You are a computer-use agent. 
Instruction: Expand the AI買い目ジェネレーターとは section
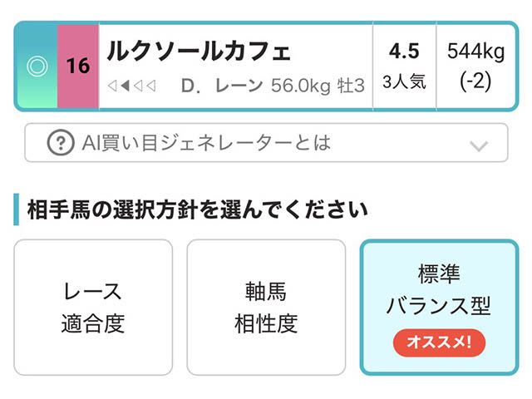tap(206, 143)
